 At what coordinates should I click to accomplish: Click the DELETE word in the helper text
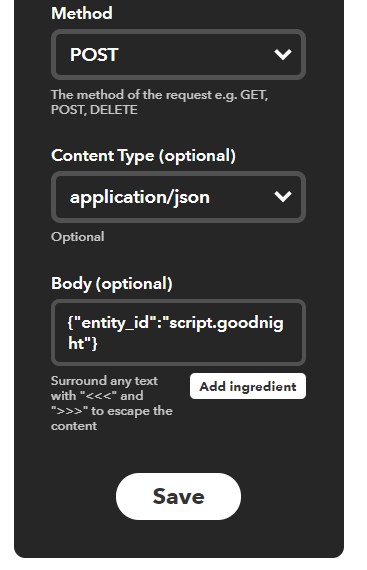(x=114, y=110)
